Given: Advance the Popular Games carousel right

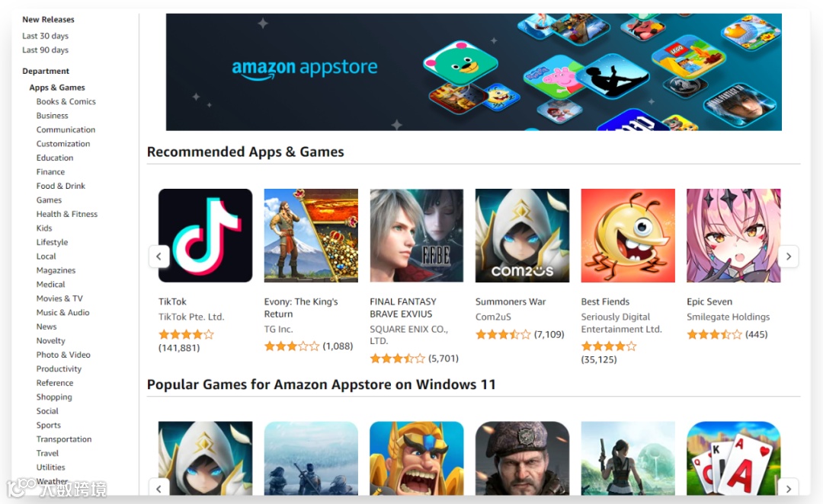Looking at the screenshot, I should (789, 488).
